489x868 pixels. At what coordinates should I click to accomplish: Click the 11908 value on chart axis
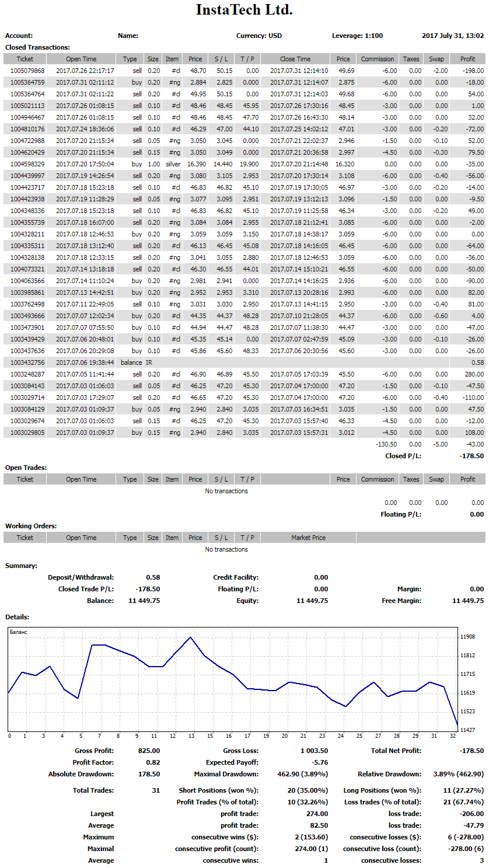point(467,637)
